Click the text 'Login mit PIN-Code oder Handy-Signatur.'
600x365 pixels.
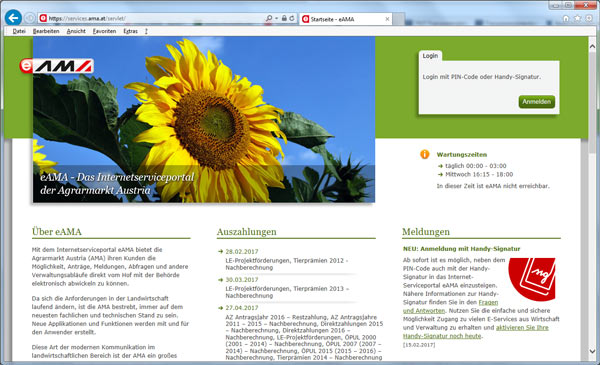(x=482, y=77)
